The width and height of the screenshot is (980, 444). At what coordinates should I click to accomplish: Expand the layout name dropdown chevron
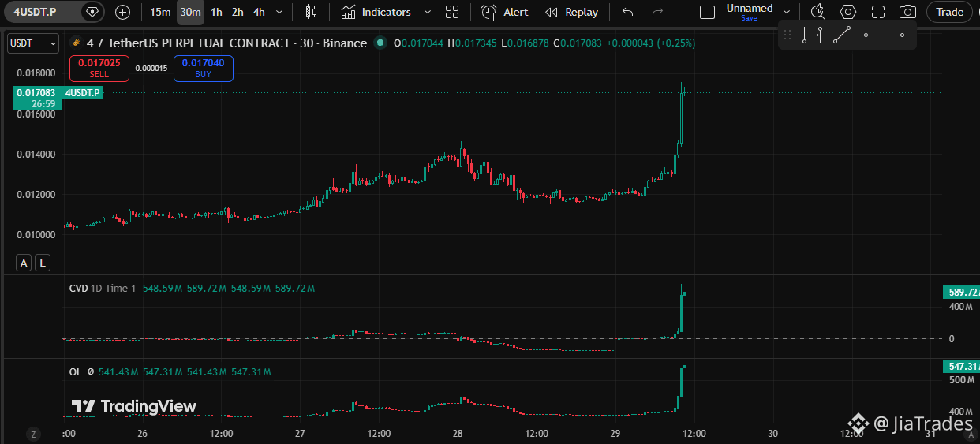click(787, 12)
